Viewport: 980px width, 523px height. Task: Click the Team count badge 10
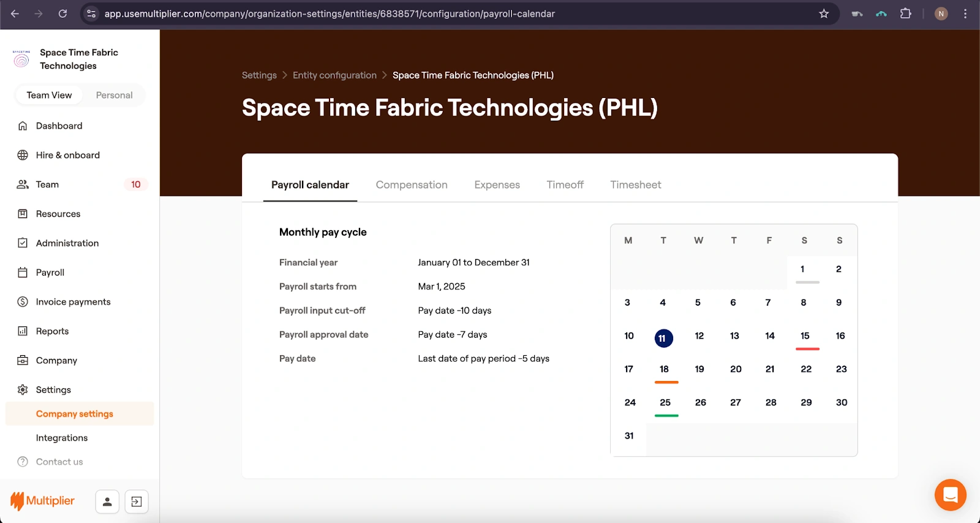[x=136, y=184]
